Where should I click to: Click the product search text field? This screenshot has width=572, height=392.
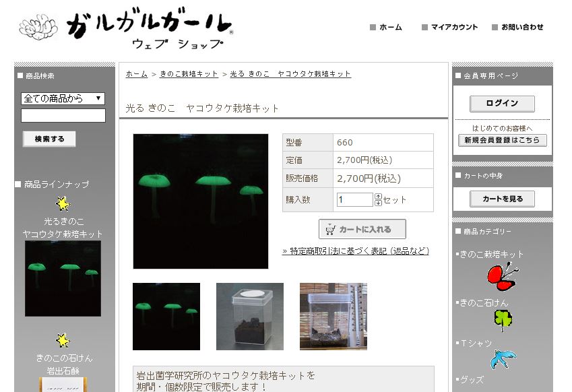[63, 116]
